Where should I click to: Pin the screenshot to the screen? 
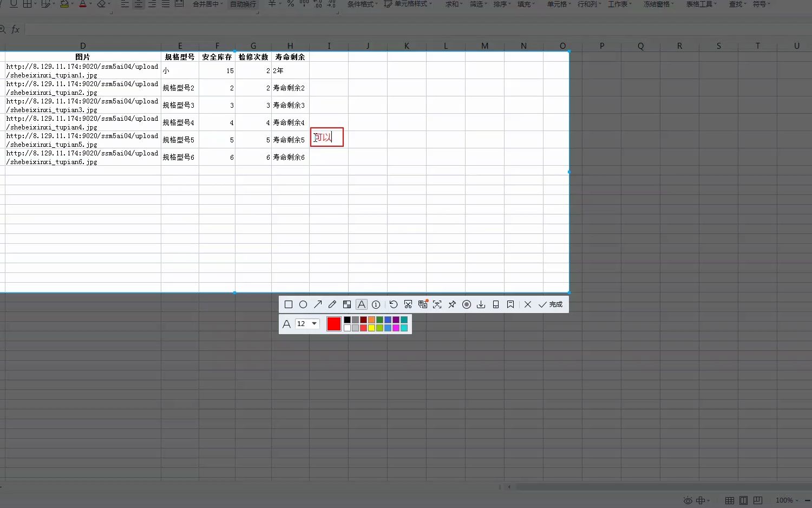(451, 304)
